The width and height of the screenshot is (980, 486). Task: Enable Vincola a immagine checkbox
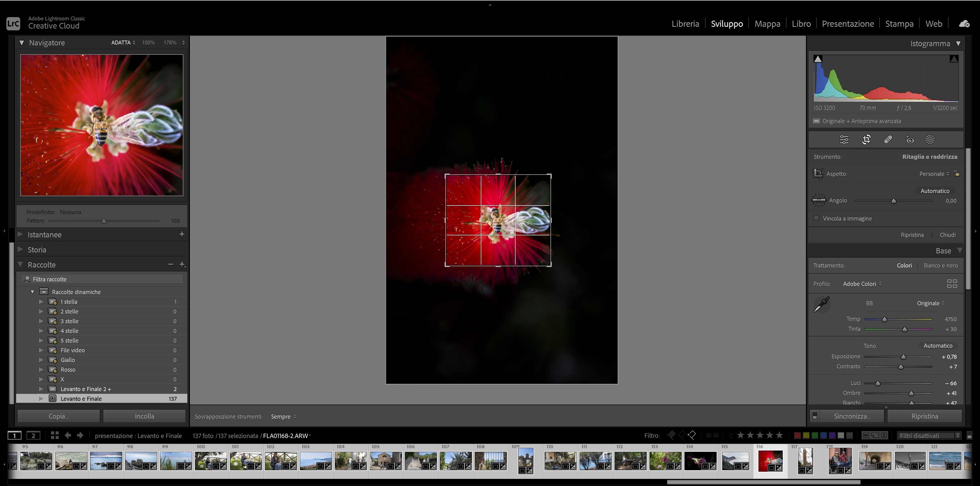(x=816, y=218)
